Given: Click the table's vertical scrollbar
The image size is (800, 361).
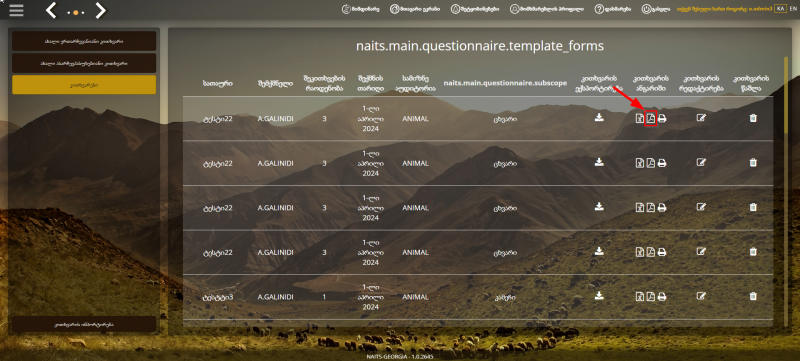Looking at the screenshot, I should pyautogui.click(x=786, y=192).
